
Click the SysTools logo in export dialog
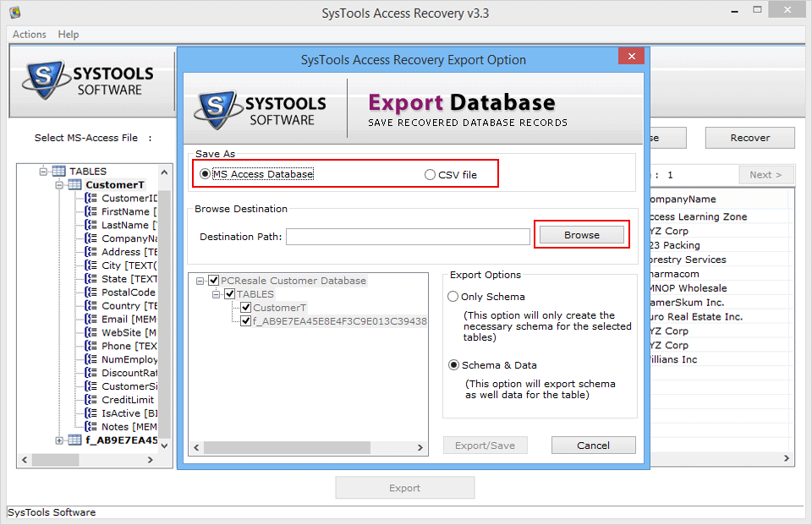point(260,110)
